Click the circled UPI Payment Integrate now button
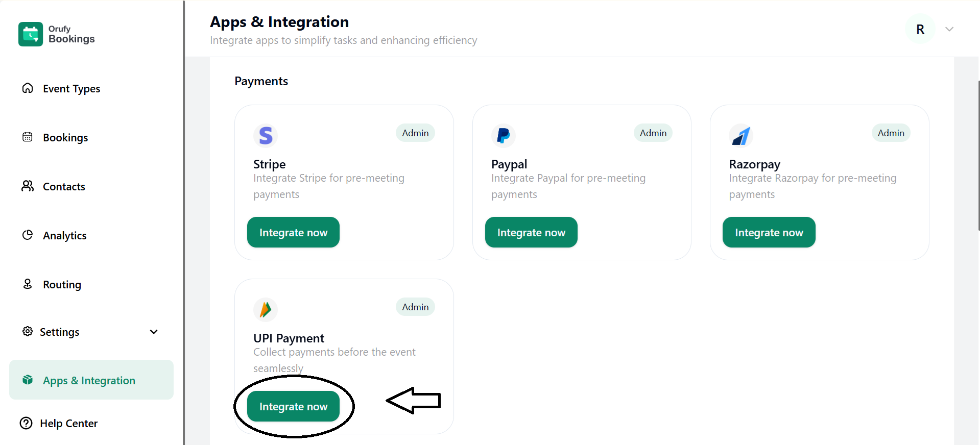 (293, 406)
